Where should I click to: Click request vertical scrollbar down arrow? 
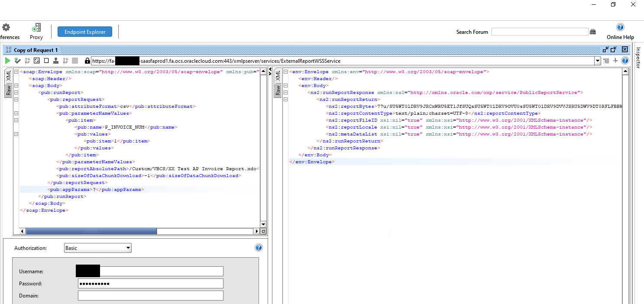coord(263,224)
